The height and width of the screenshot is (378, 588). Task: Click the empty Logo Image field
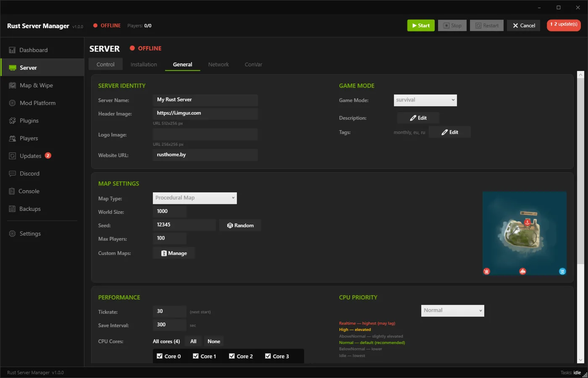coord(205,134)
